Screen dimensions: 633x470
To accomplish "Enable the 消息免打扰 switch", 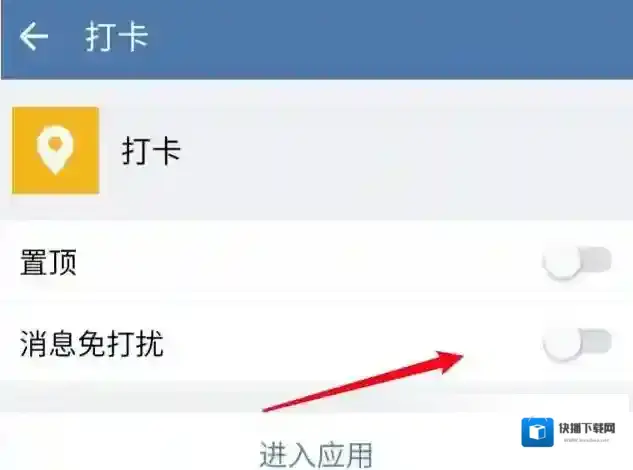I will pos(577,344).
